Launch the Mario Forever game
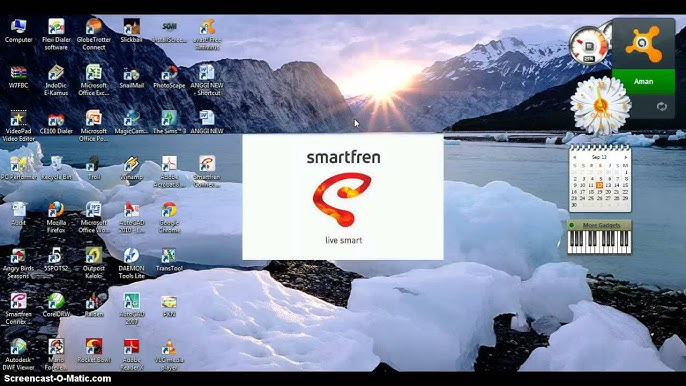Viewport: 686px width, 386px height. pyautogui.click(x=56, y=354)
